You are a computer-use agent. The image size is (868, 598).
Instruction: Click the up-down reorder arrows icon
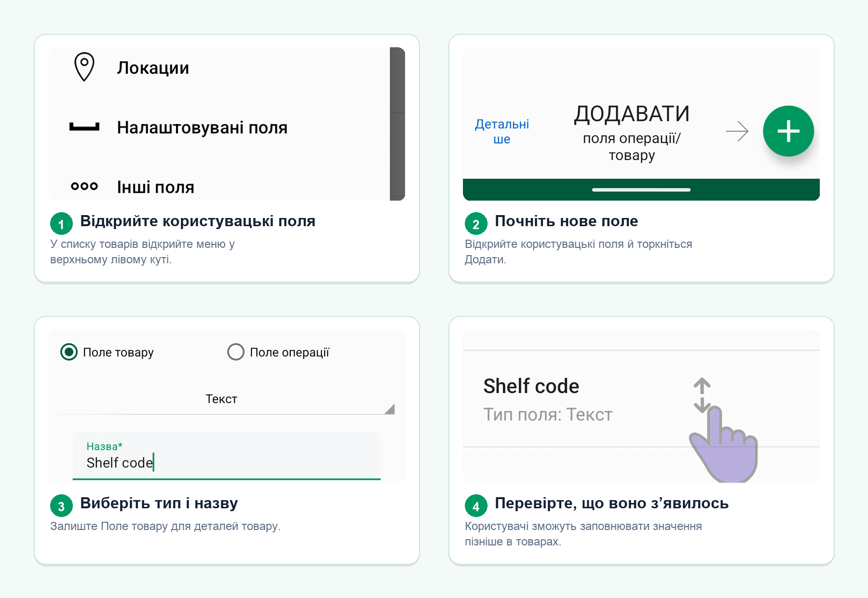pyautogui.click(x=702, y=395)
